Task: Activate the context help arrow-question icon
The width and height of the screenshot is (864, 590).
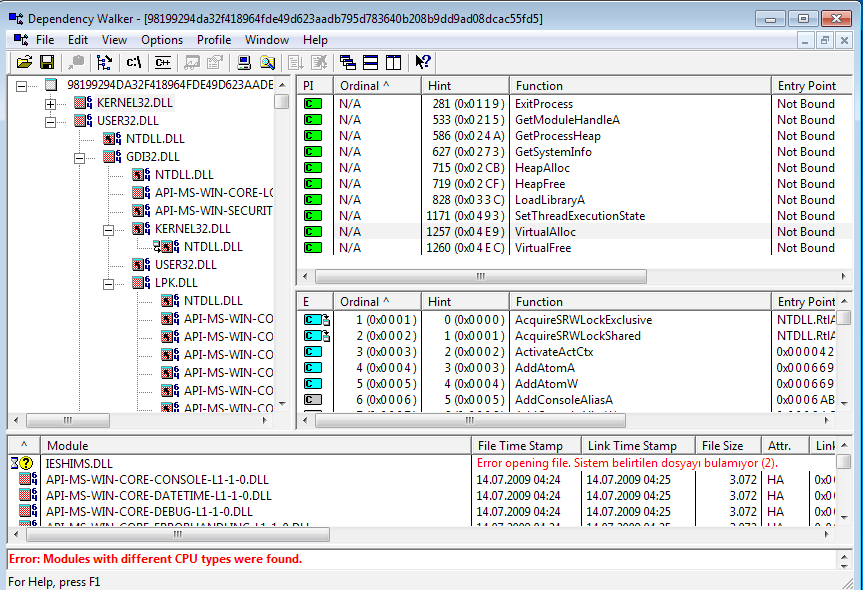Action: pyautogui.click(x=423, y=62)
